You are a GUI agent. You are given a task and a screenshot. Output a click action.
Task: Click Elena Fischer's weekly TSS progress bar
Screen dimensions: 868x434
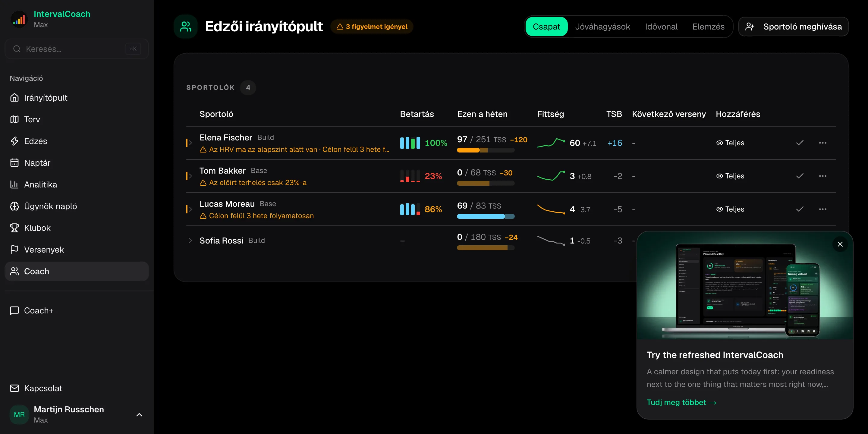[486, 150]
